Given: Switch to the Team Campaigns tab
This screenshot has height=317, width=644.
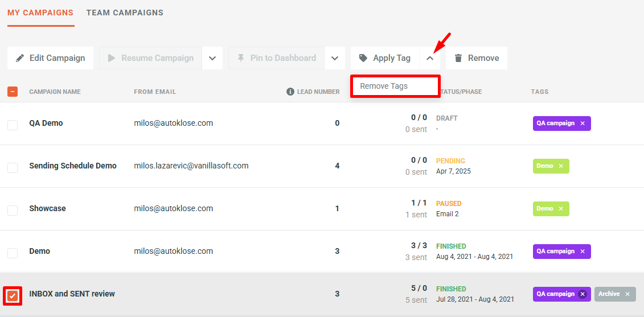Looking at the screenshot, I should [125, 13].
